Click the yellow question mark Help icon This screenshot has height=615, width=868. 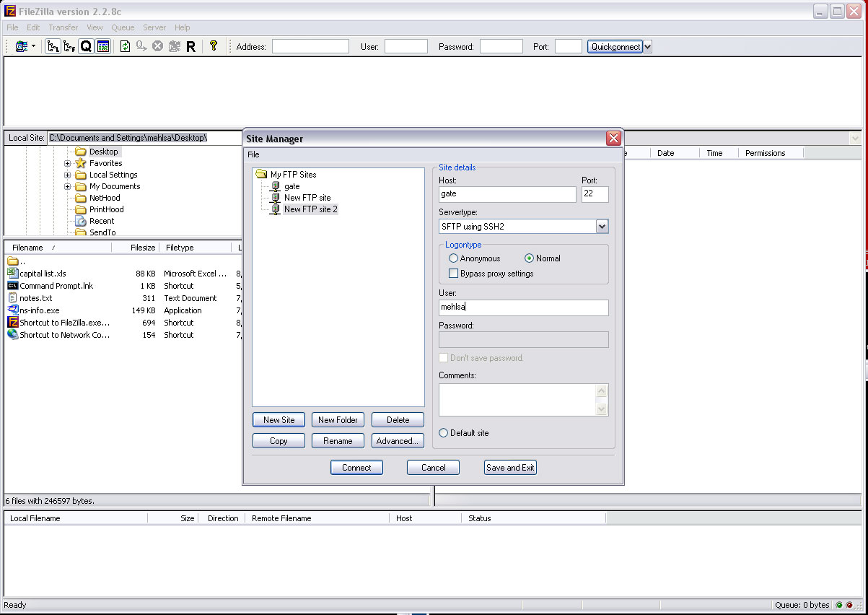(x=214, y=45)
